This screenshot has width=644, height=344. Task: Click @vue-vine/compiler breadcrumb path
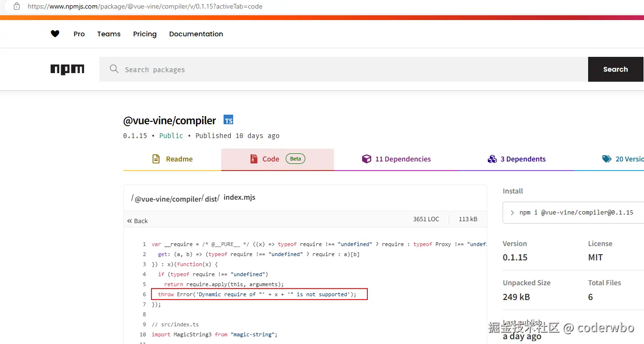coord(168,199)
